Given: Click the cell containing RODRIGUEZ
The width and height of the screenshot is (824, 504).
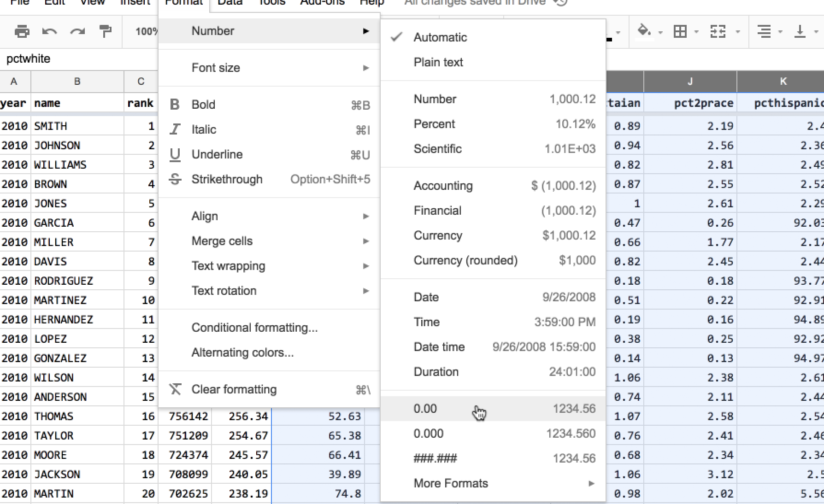Looking at the screenshot, I should (77, 281).
